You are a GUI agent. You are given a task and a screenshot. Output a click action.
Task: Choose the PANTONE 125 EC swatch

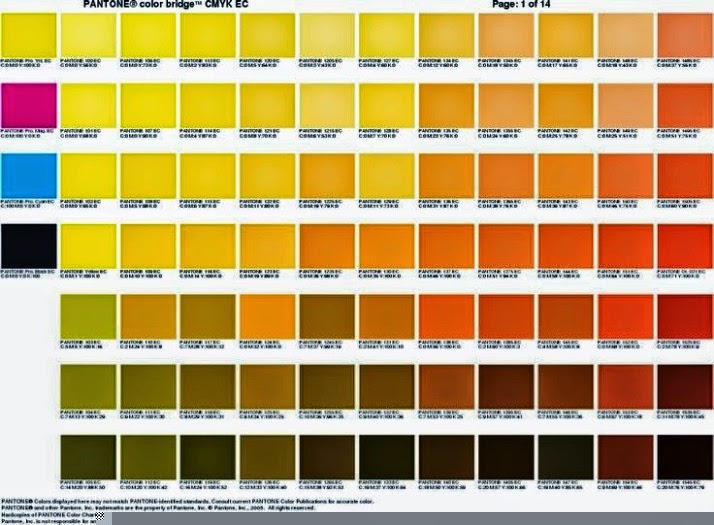(267, 387)
